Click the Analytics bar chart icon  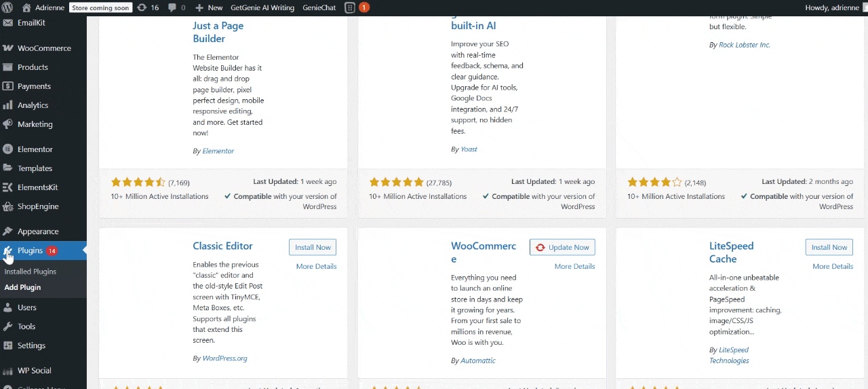click(x=8, y=105)
